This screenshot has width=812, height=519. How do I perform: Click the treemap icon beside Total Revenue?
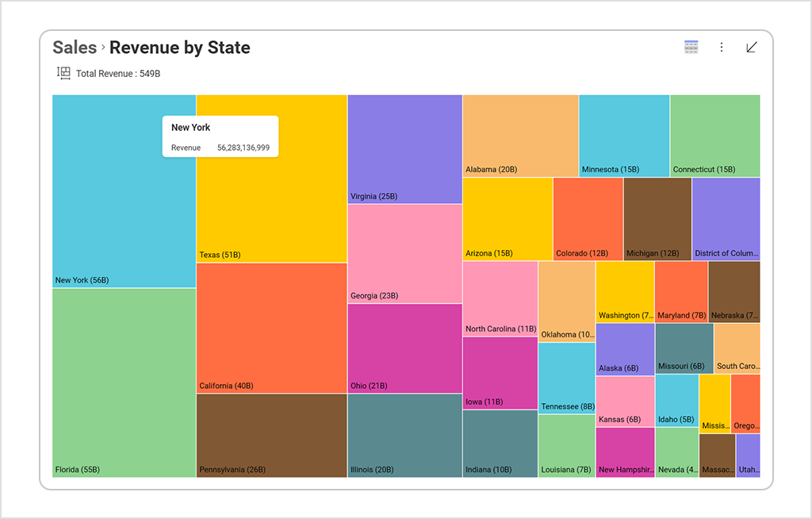point(63,73)
